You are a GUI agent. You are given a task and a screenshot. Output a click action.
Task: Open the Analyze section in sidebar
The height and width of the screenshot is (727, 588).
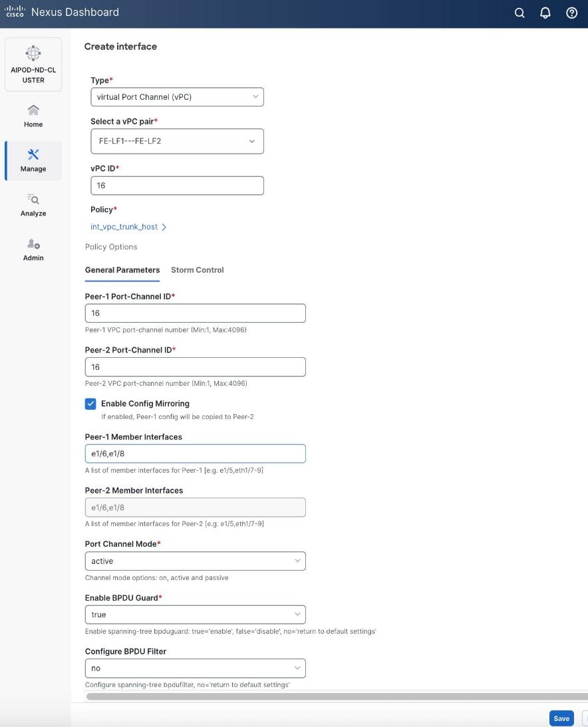point(33,205)
